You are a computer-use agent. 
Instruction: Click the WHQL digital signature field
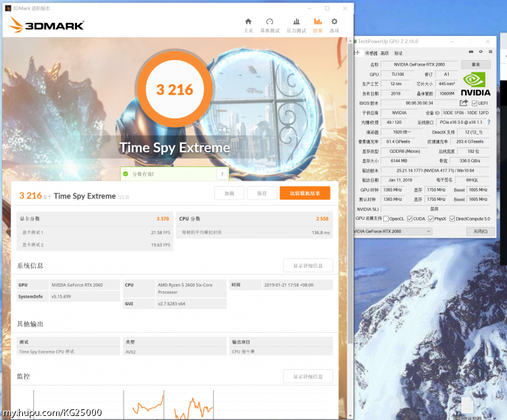coord(472,180)
